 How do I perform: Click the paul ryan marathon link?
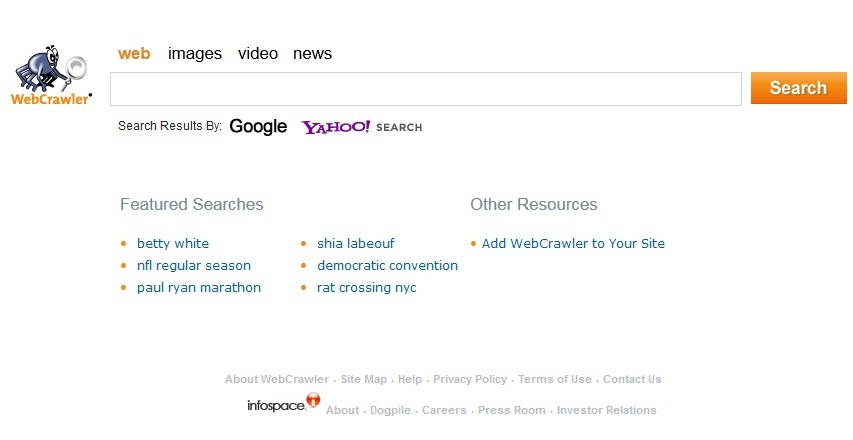point(199,288)
